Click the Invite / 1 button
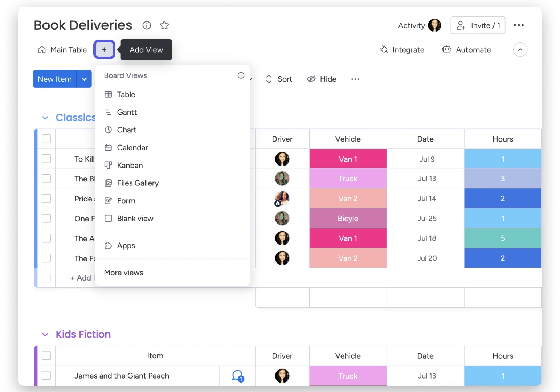Viewport: 560px width, 392px height. pyautogui.click(x=478, y=25)
